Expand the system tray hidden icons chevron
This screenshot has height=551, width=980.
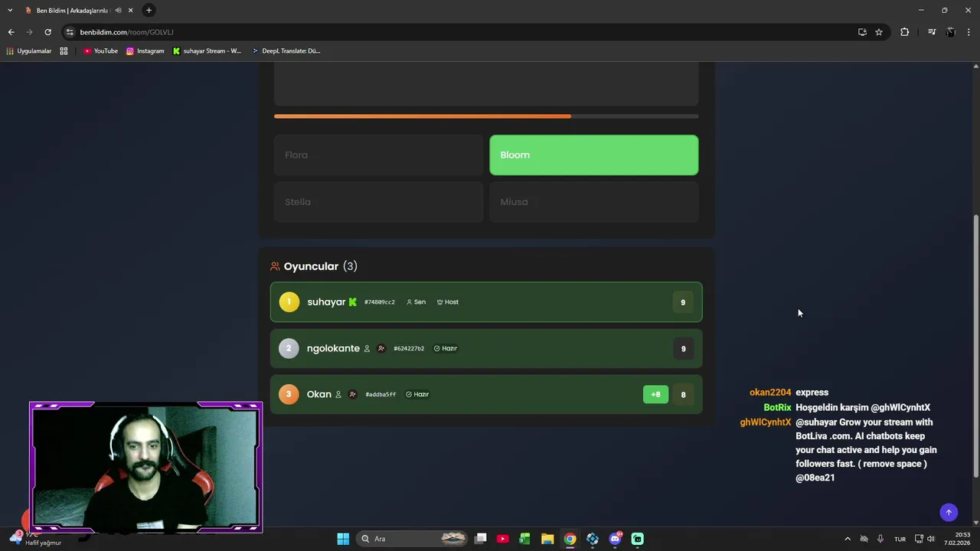pyautogui.click(x=848, y=539)
